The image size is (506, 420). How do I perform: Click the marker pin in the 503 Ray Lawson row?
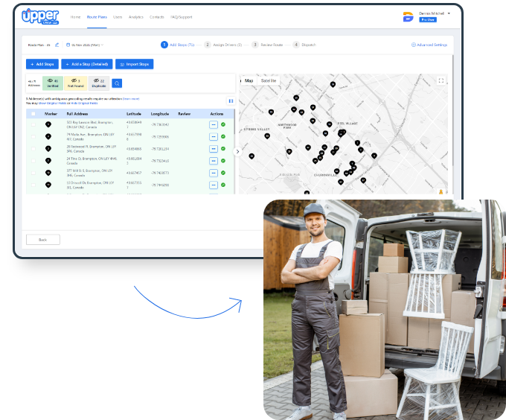pos(48,124)
